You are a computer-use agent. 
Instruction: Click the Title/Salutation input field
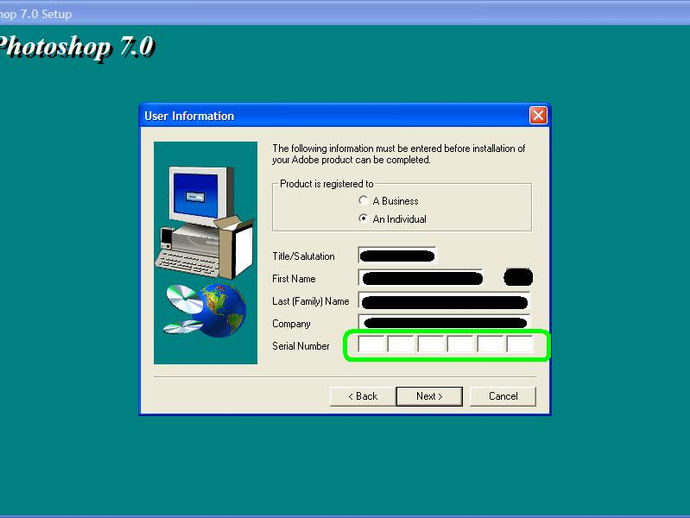[397, 256]
